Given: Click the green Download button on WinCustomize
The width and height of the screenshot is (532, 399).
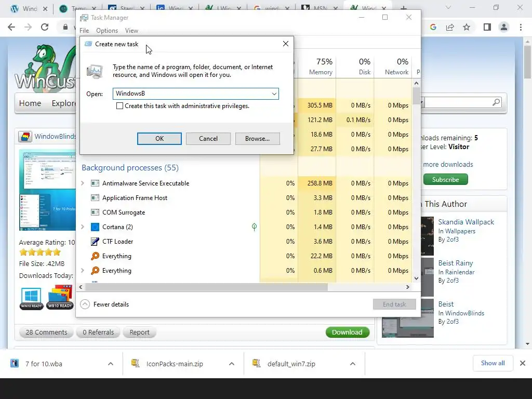Looking at the screenshot, I should (347, 332).
